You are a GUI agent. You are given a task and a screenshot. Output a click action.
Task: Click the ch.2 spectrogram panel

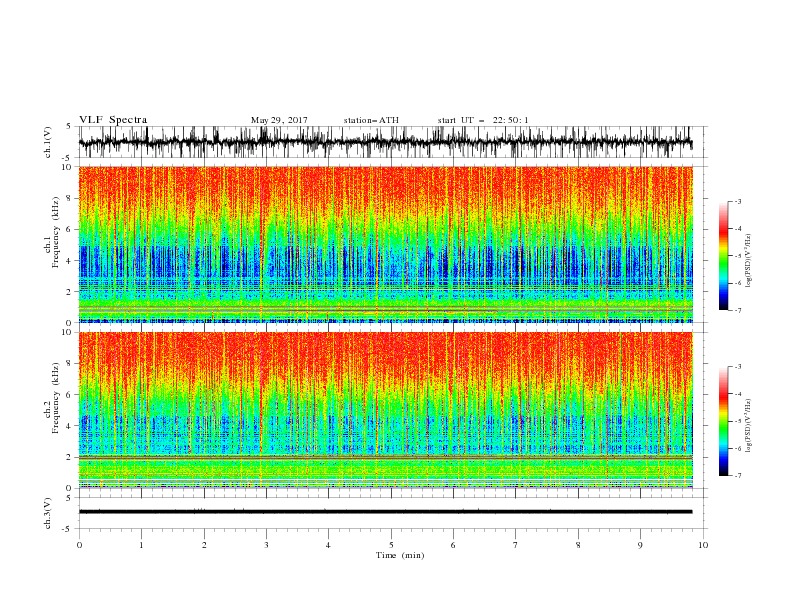tap(385, 410)
